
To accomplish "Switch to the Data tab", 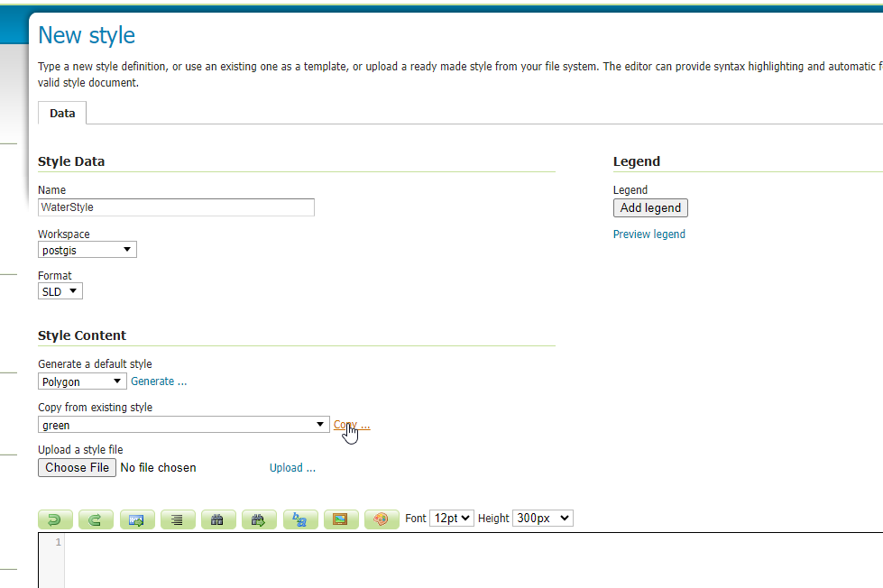I will (62, 114).
